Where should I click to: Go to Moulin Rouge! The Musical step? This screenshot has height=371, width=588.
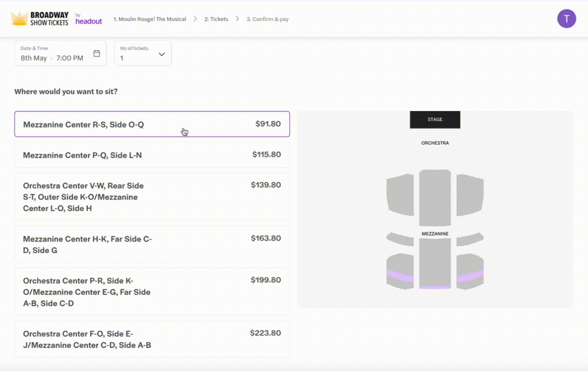point(150,19)
